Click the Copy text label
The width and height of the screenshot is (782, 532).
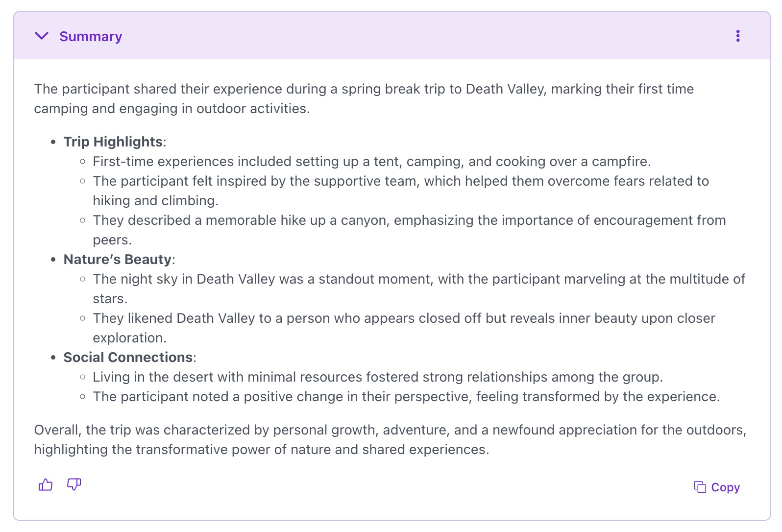pos(725,487)
